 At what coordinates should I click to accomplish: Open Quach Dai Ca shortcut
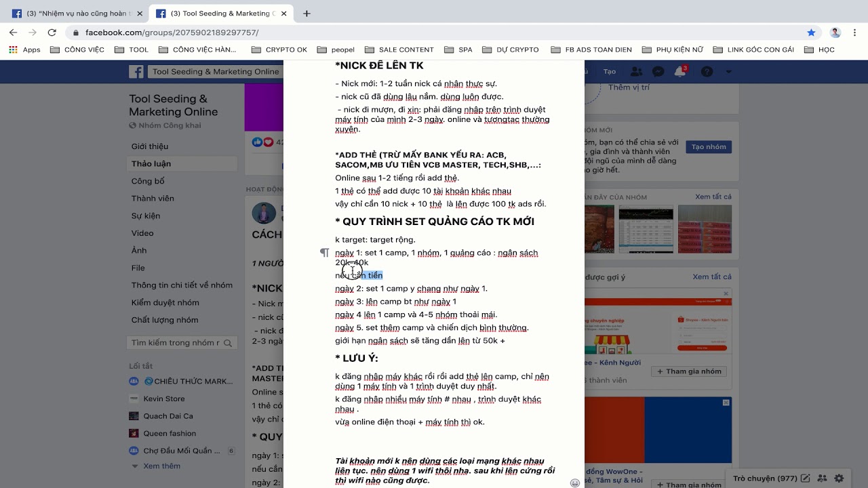tap(167, 416)
